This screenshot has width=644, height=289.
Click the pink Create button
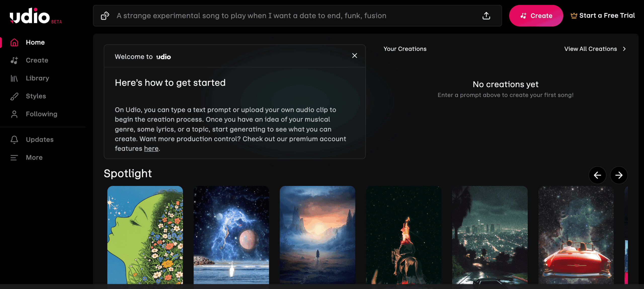tap(536, 16)
